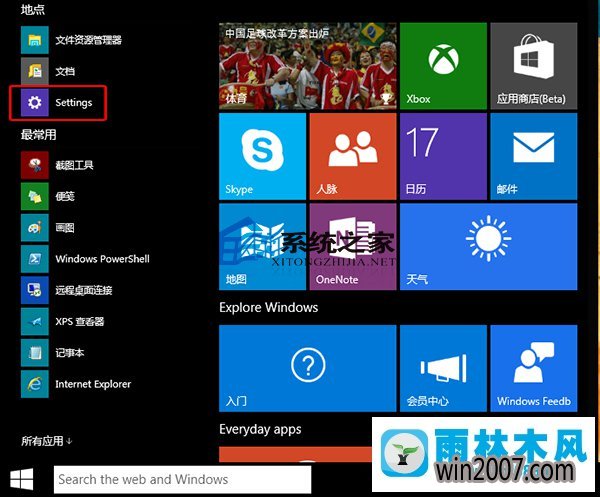600x497 pixels.
Task: Open the Windows PowerShell icon
Action: point(34,259)
